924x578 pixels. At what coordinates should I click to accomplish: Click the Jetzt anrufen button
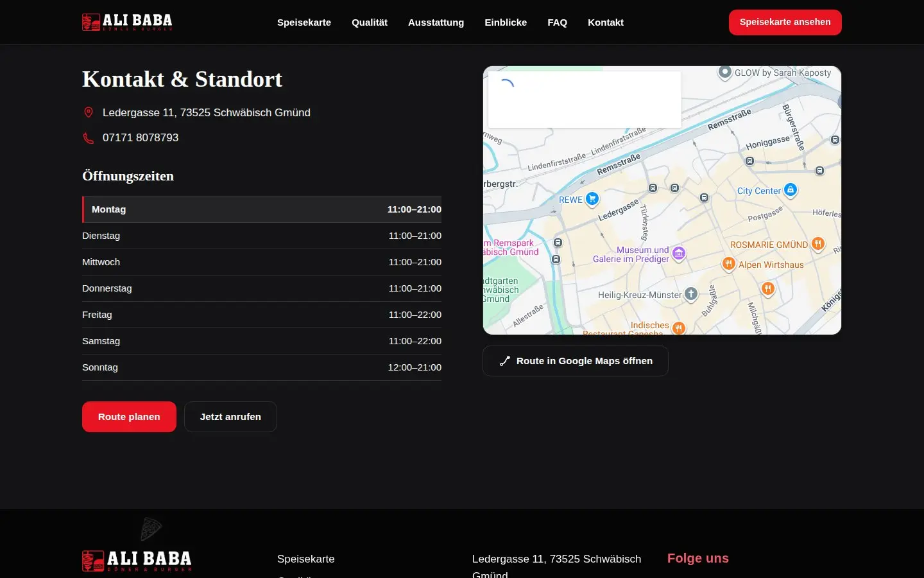(x=230, y=417)
